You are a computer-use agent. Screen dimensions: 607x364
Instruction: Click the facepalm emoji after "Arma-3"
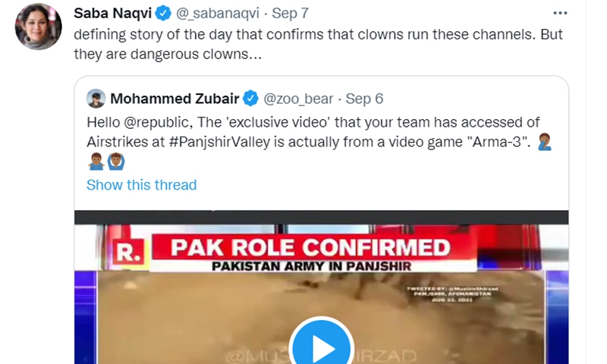543,141
